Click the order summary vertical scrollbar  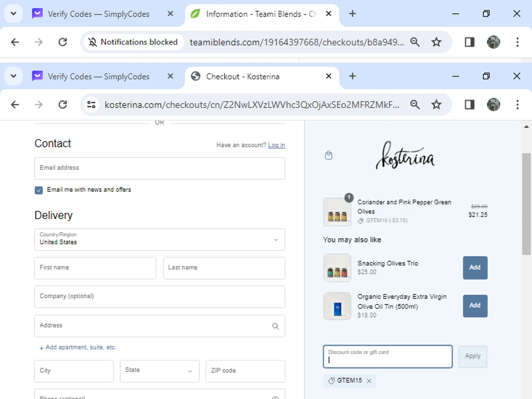526,204
